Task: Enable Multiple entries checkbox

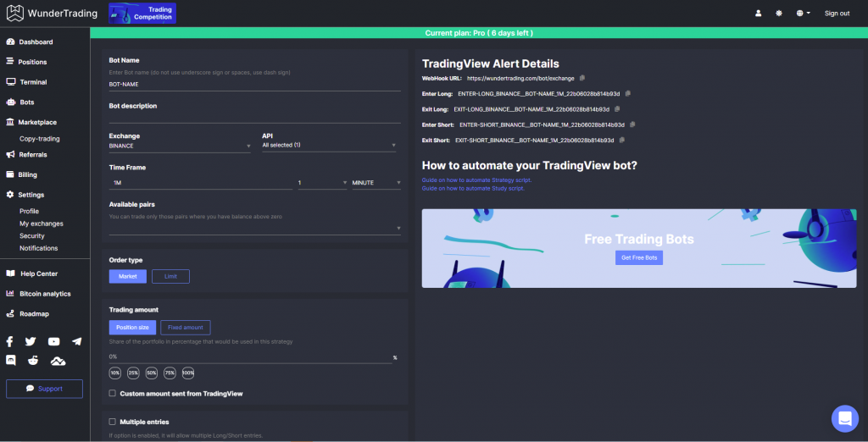Action: (x=113, y=422)
